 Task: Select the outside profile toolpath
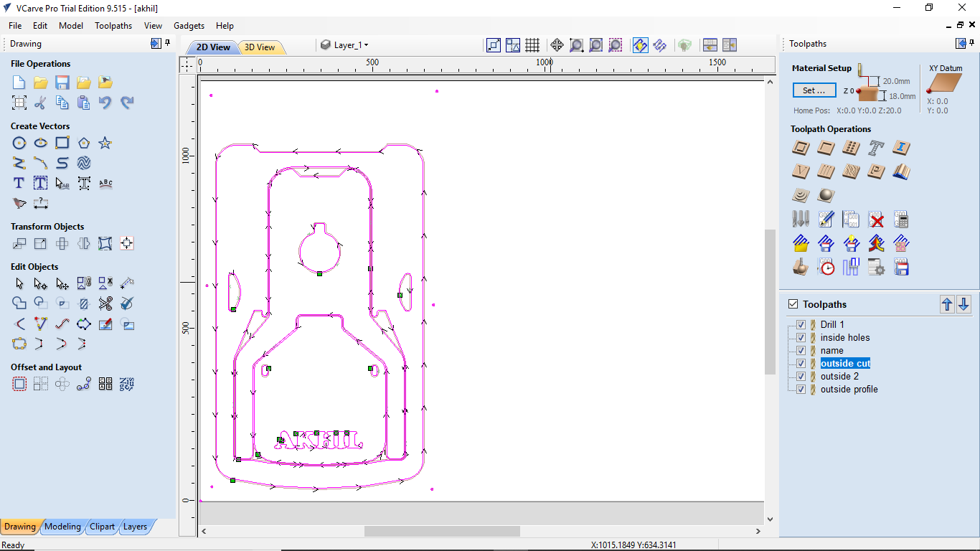pyautogui.click(x=849, y=390)
